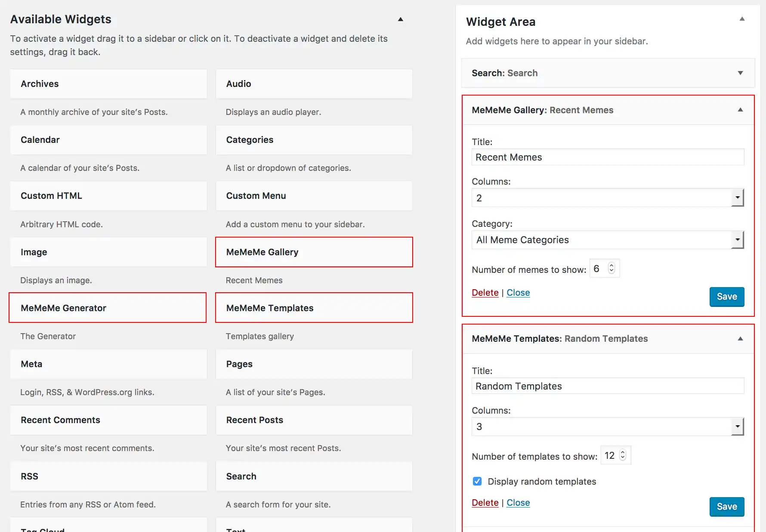This screenshot has width=766, height=532.
Task: Save the Random Templates widget settings
Action: tap(726, 507)
